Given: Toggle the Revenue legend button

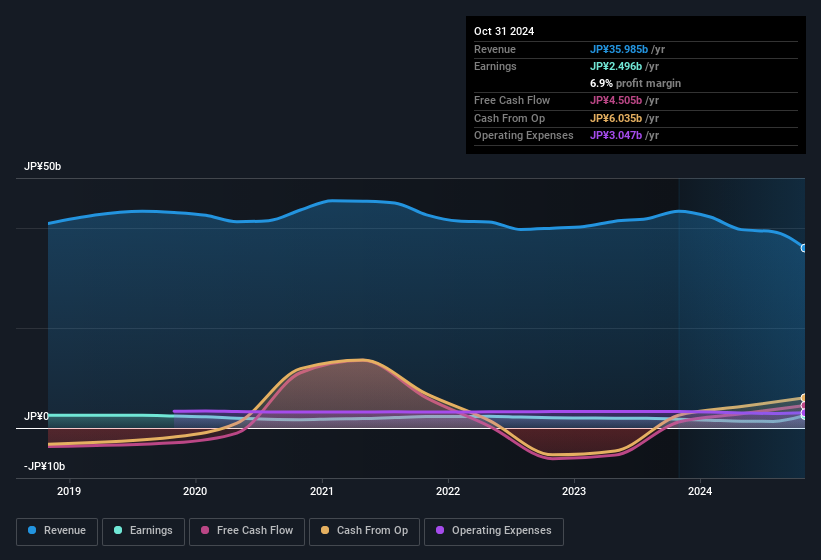Looking at the screenshot, I should tap(57, 531).
